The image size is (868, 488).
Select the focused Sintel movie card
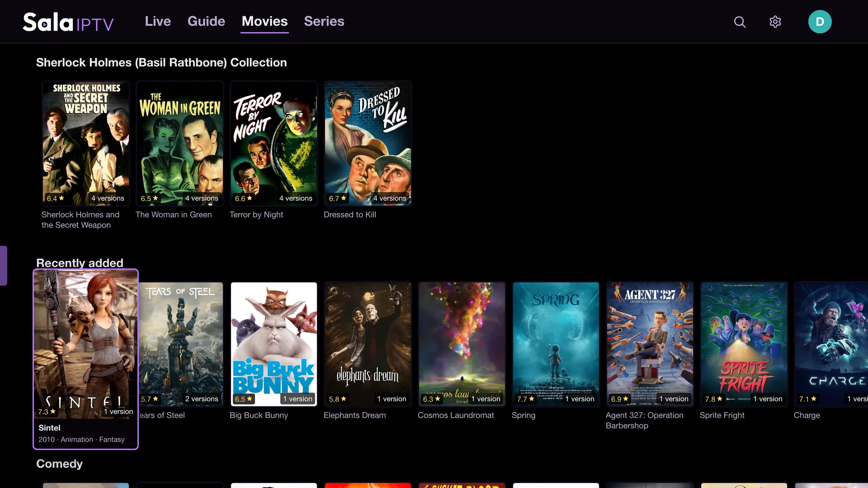pos(85,359)
